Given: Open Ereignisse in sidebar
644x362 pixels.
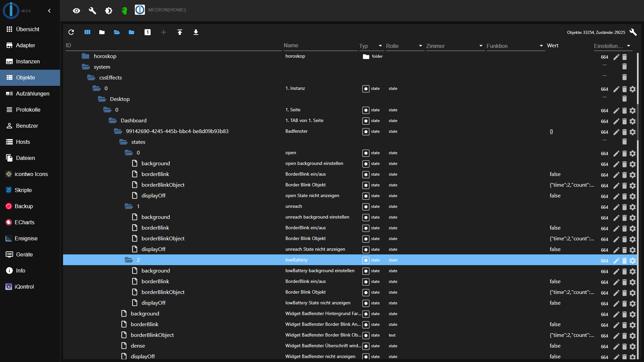Looking at the screenshot, I should coord(30,238).
